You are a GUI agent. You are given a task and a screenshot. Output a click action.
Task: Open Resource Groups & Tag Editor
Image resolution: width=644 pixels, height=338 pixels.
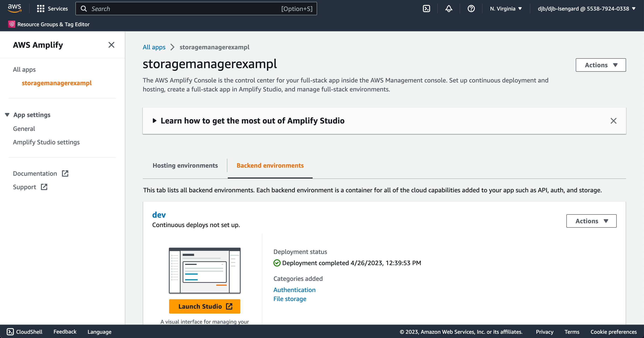(49, 24)
